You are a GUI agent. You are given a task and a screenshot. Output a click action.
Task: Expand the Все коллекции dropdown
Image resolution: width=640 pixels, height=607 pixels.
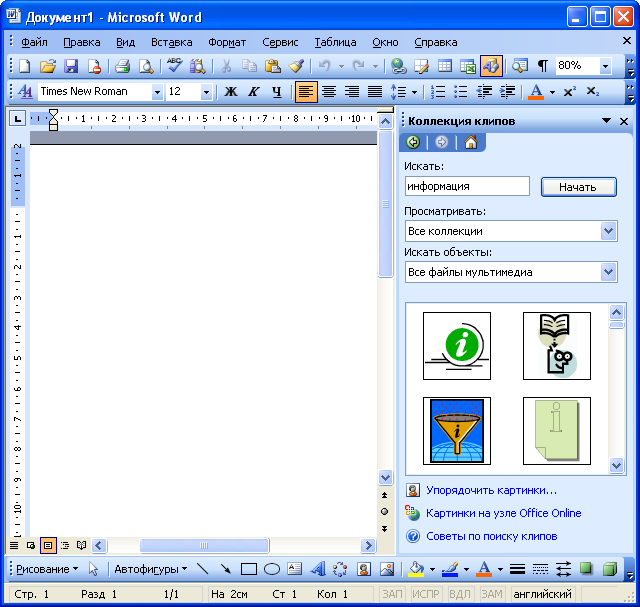pos(609,231)
